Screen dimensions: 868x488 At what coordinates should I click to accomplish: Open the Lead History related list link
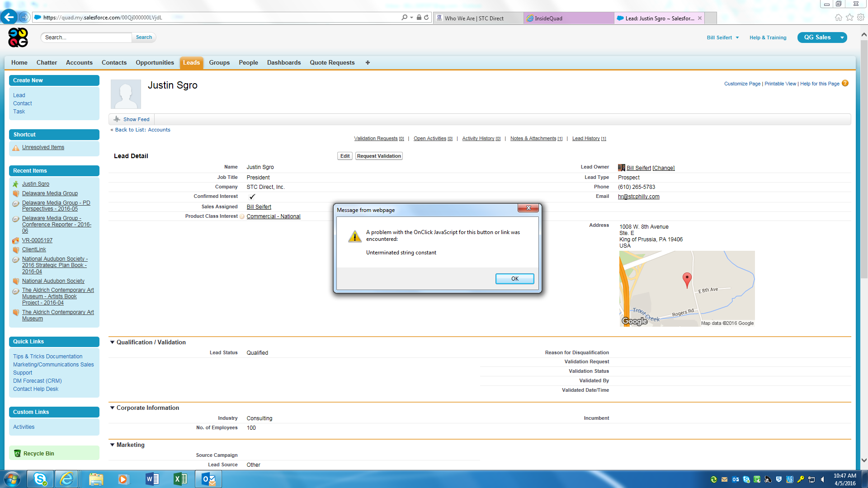coord(589,139)
